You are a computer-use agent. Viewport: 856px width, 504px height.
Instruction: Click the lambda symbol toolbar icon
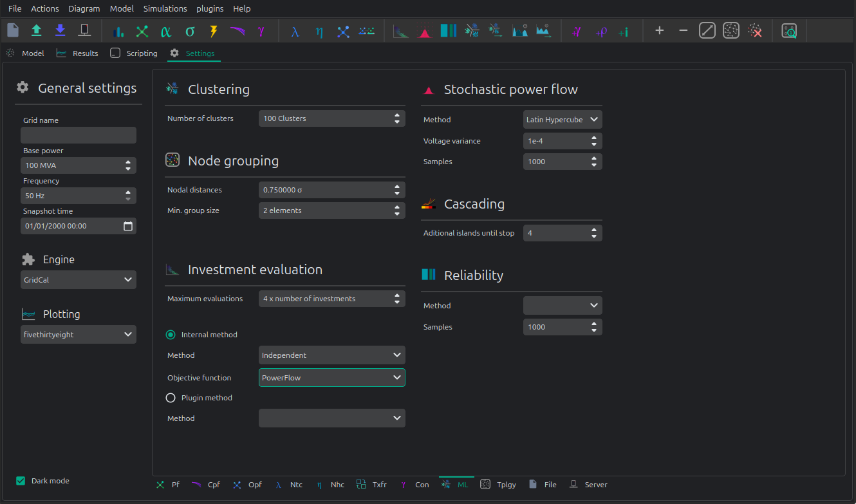[295, 31]
